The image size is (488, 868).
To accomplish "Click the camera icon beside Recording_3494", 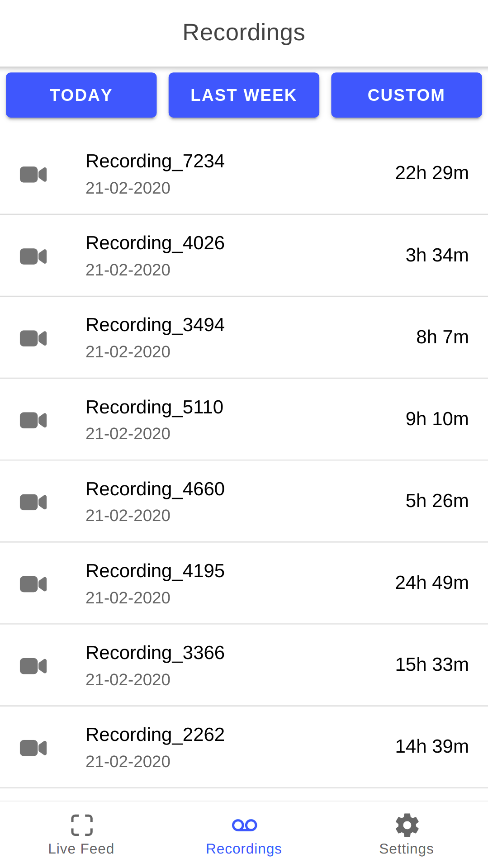I will pyautogui.click(x=33, y=338).
